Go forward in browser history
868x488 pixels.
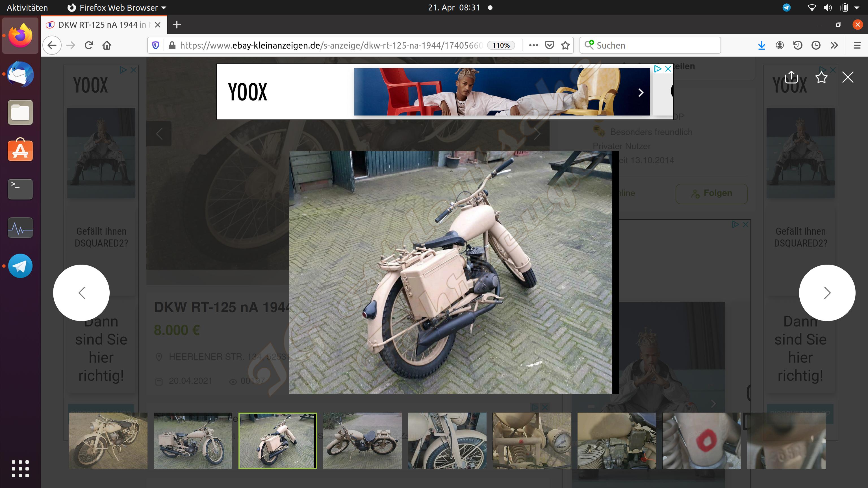(x=70, y=45)
